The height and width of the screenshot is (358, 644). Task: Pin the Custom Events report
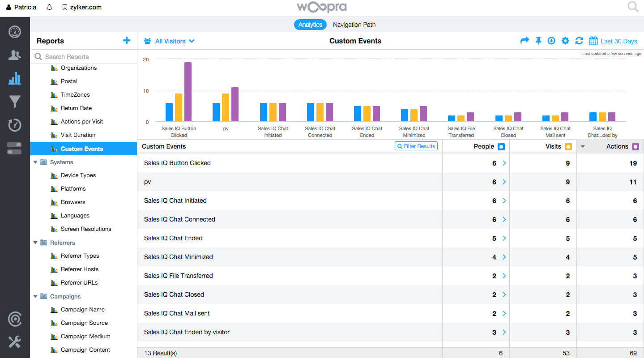(x=538, y=41)
